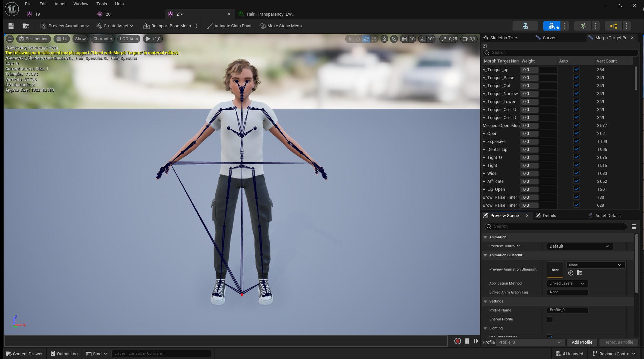Viewport: 644px width, 359px height.
Task: Open Revision Control menu
Action: [614, 354]
